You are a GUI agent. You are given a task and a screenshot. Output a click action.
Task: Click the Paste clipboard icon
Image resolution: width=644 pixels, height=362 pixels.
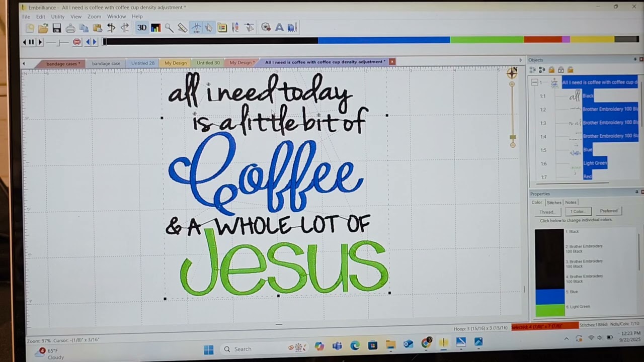98,28
